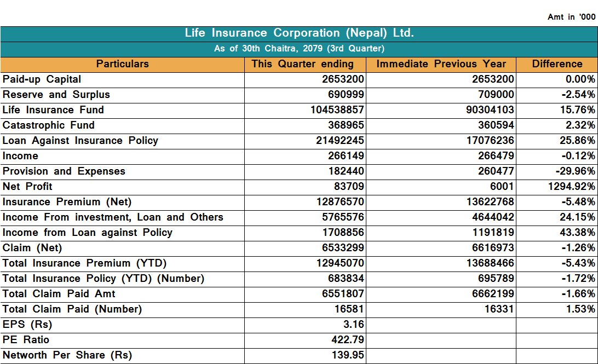Select previous year loan value 17076236
598x364 pixels.
pos(490,141)
